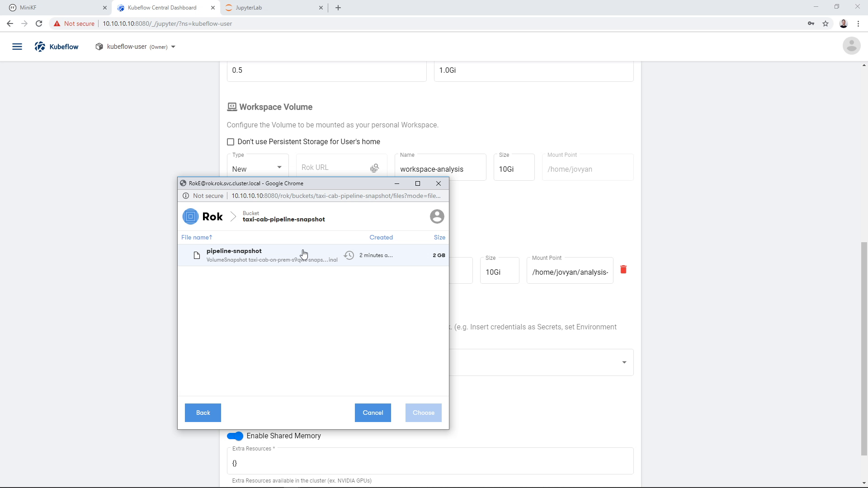
Task: Close the Kubeflow Central Dashboard tab
Action: (213, 8)
